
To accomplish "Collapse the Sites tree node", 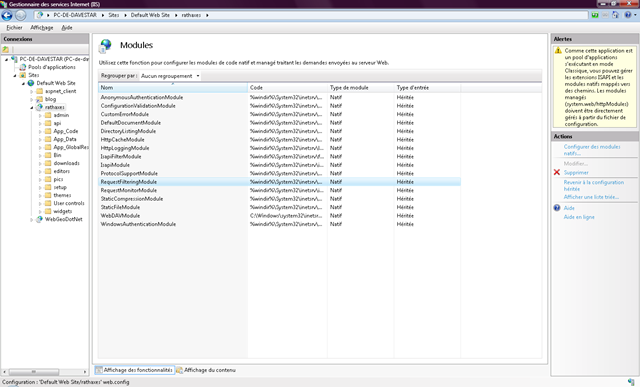I will (15, 76).
